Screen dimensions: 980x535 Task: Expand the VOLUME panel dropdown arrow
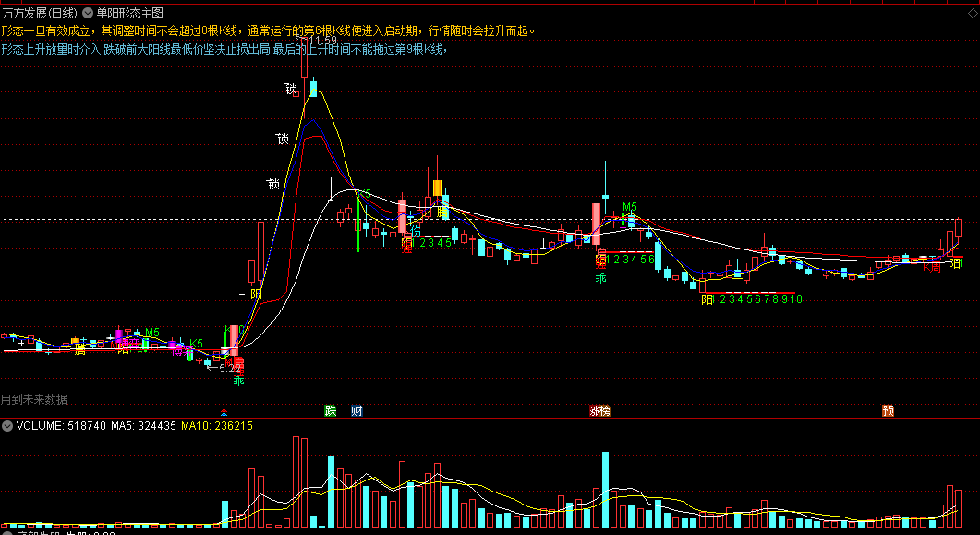click(x=7, y=426)
